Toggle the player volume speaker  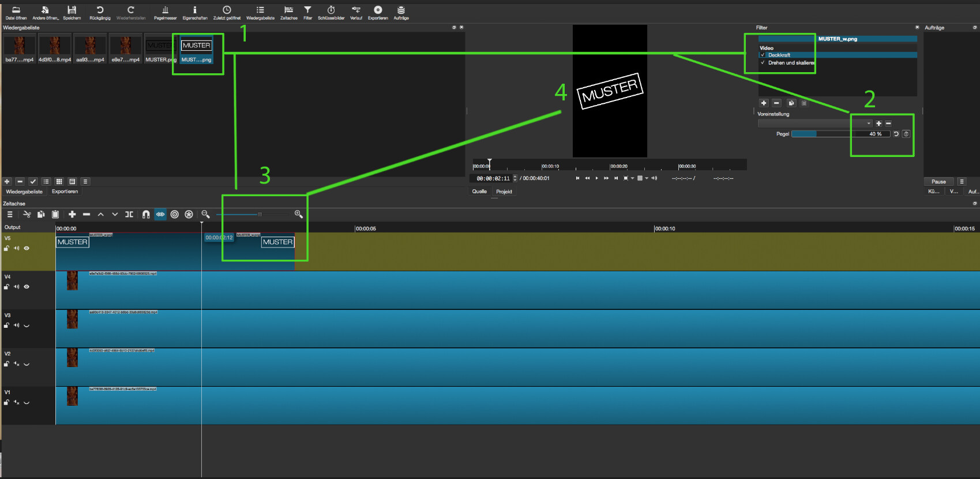coord(654,178)
